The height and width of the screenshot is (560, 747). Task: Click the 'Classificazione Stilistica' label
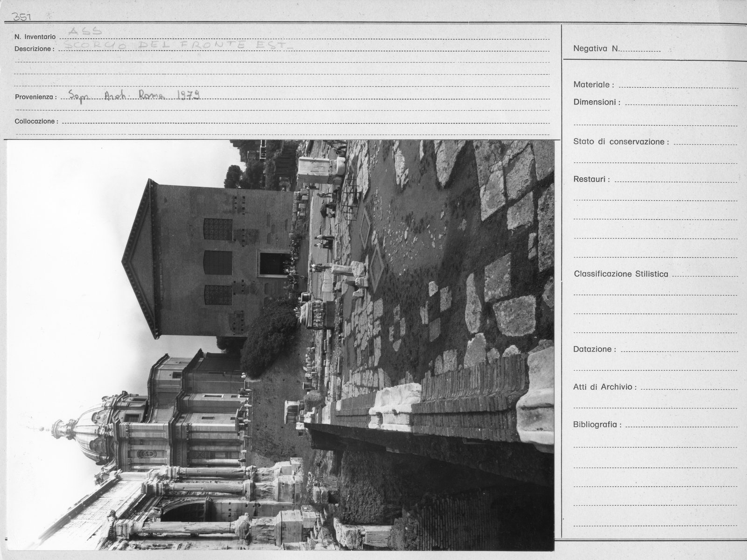[x=621, y=274]
